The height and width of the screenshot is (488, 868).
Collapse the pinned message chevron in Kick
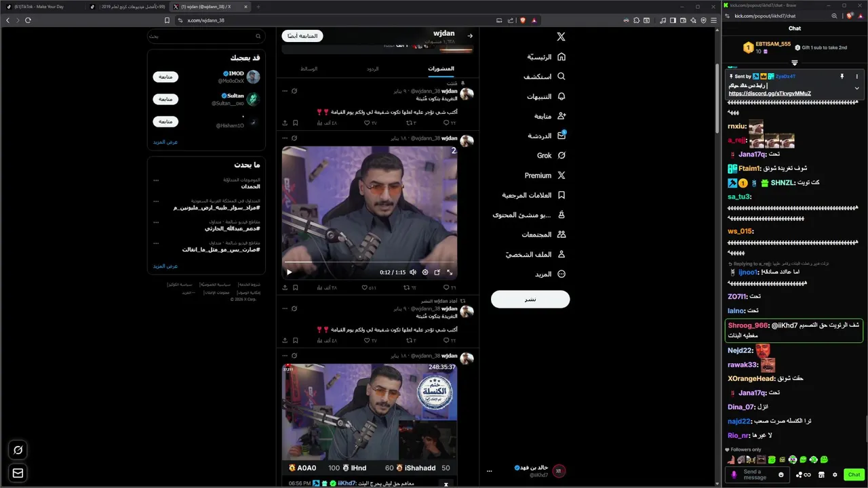coord(856,88)
